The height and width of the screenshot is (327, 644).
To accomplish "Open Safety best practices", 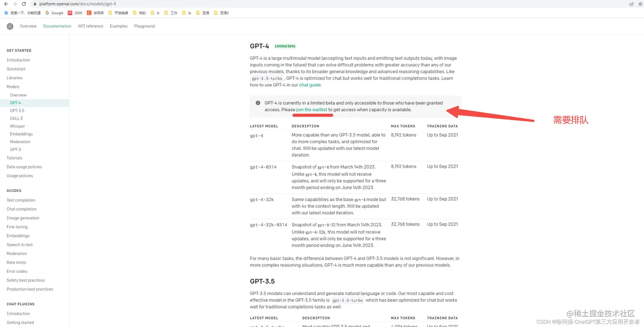I will [x=26, y=280].
